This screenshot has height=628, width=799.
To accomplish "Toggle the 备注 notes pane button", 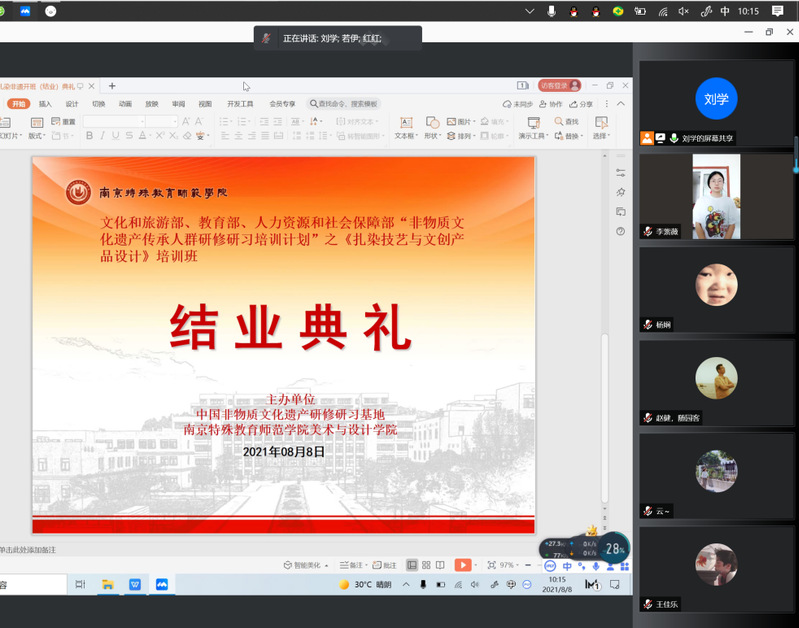I will (350, 565).
